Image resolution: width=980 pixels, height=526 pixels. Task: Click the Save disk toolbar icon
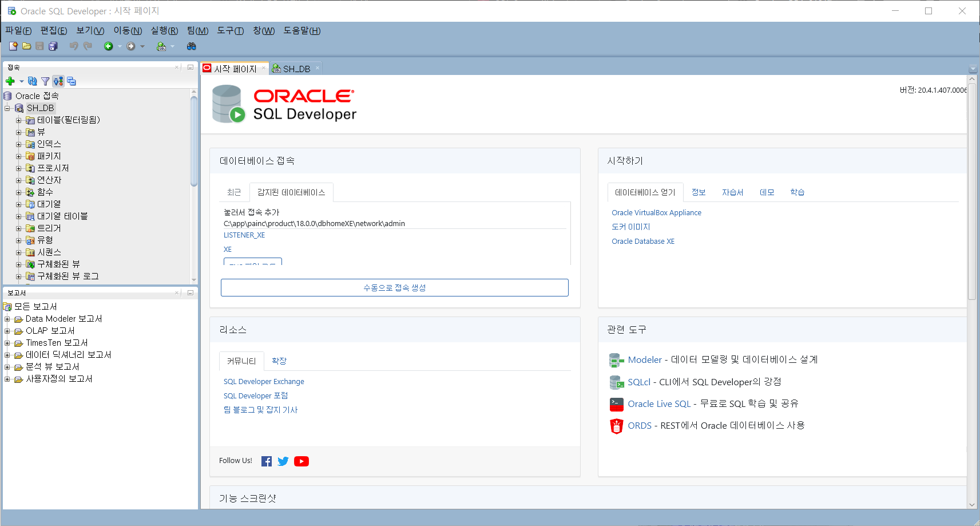39,46
